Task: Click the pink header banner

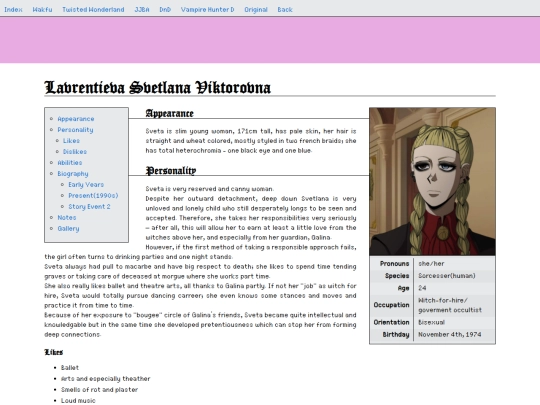Action: point(270,40)
